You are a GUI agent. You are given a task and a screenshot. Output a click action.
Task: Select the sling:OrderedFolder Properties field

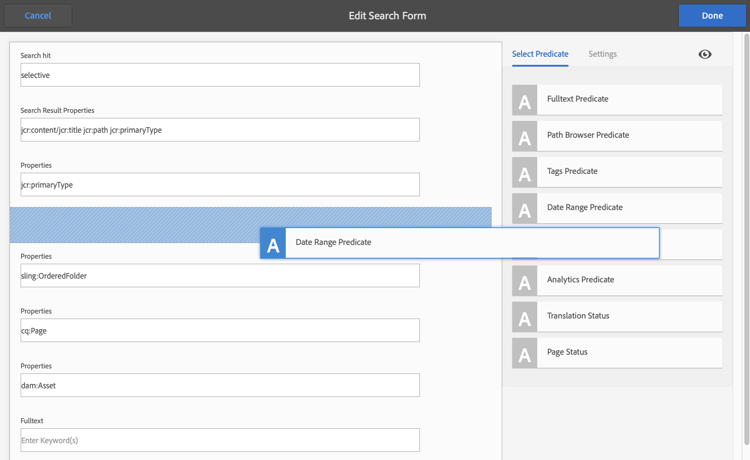point(220,275)
